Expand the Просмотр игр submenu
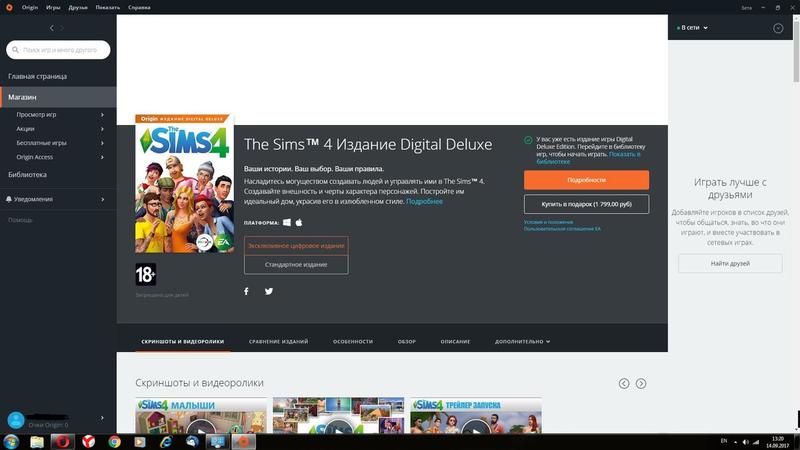Viewport: 800px width, 450px height. coord(103,115)
